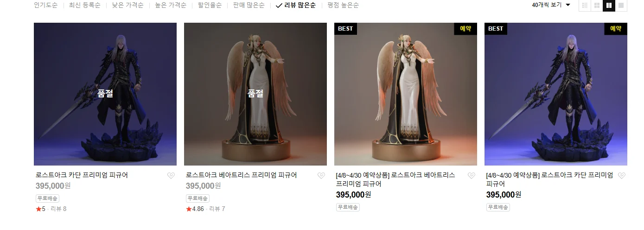This screenshot has height=230, width=644.
Task: Switch to list view layout icon
Action: point(585,6)
